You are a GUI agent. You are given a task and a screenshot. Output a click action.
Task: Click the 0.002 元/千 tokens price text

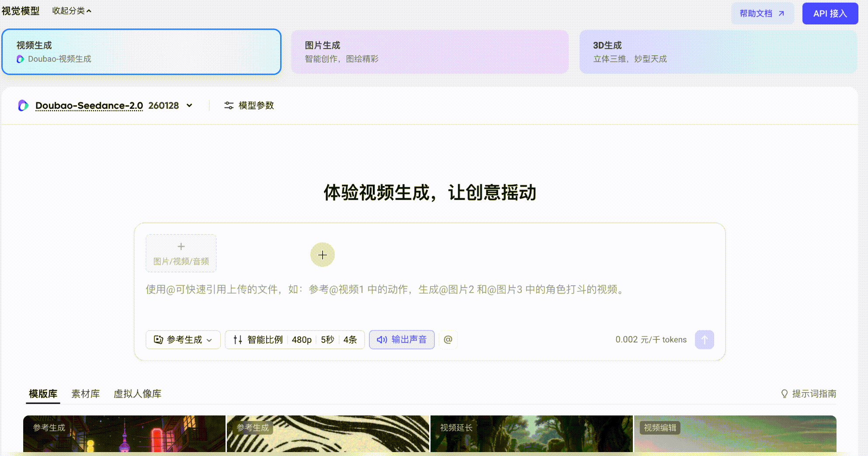click(651, 339)
